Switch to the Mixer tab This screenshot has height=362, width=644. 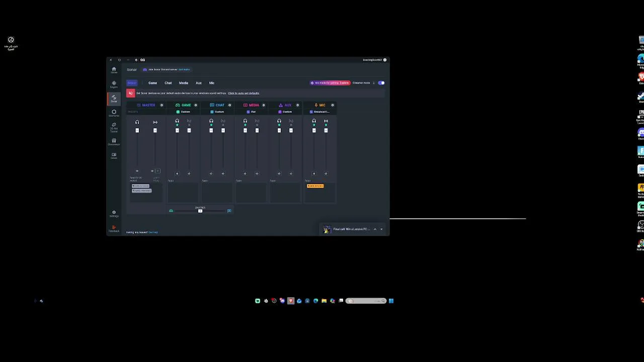(132, 83)
